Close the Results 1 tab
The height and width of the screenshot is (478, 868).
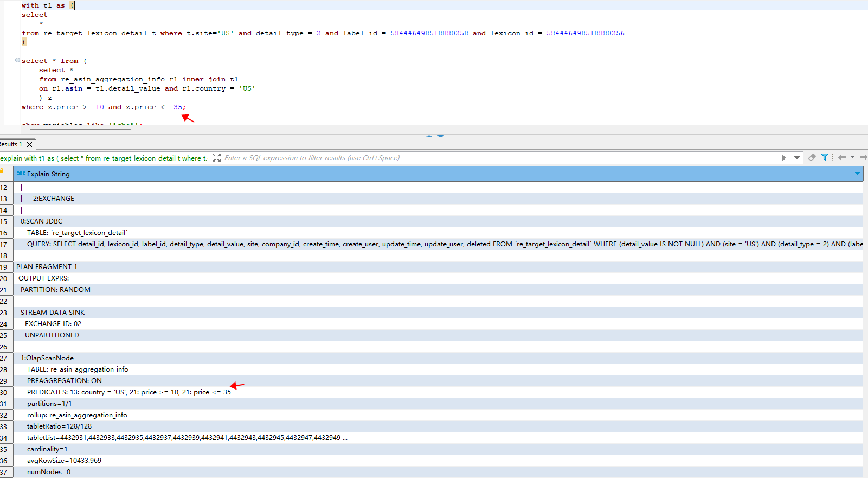pos(30,144)
